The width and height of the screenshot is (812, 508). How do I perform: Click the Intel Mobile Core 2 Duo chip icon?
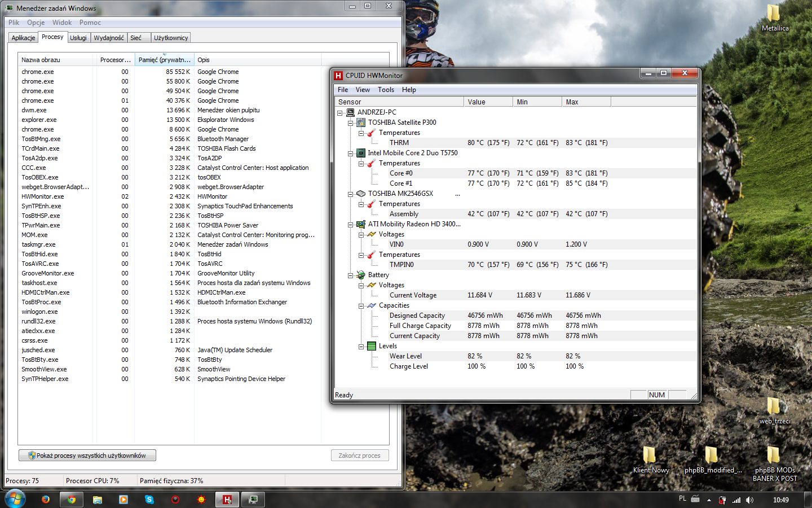[x=361, y=153]
